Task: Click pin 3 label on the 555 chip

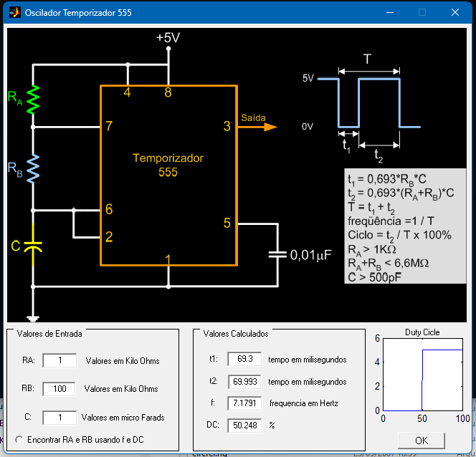Action: click(x=227, y=126)
